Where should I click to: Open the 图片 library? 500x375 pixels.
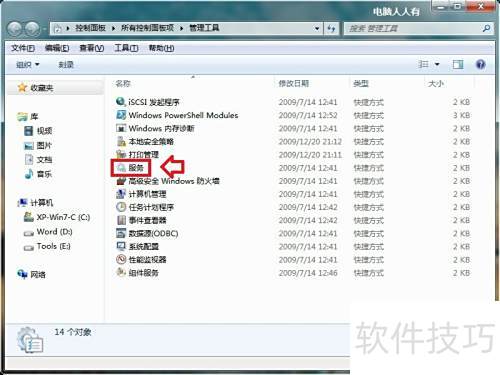[x=38, y=145]
